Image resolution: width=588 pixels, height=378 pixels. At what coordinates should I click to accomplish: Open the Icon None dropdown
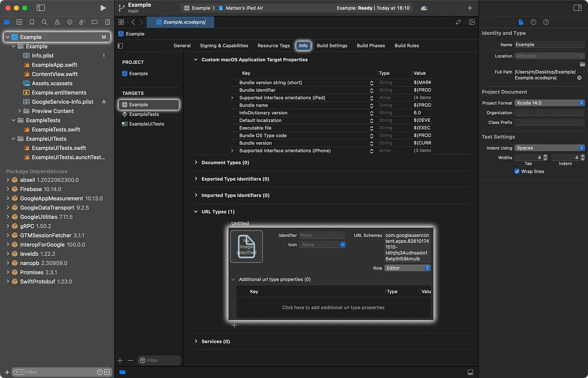tap(322, 244)
